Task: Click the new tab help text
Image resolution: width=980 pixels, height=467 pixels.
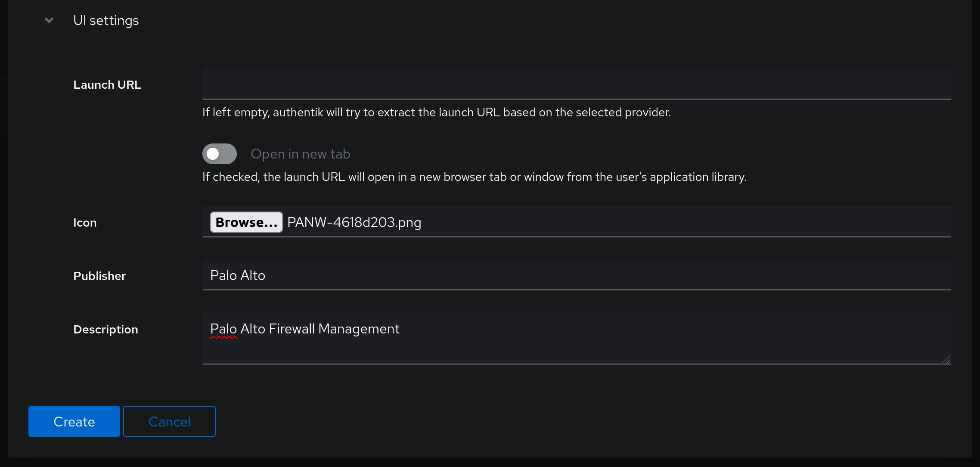Action: pos(474,177)
